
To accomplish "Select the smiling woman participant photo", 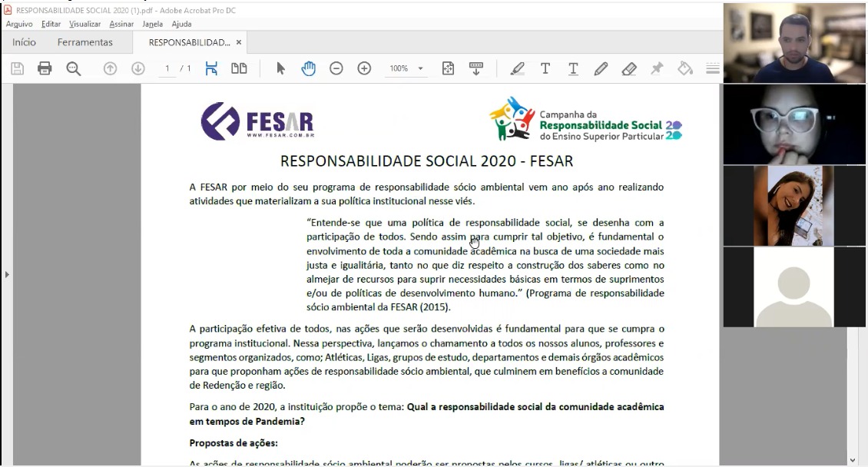I will click(x=794, y=206).
